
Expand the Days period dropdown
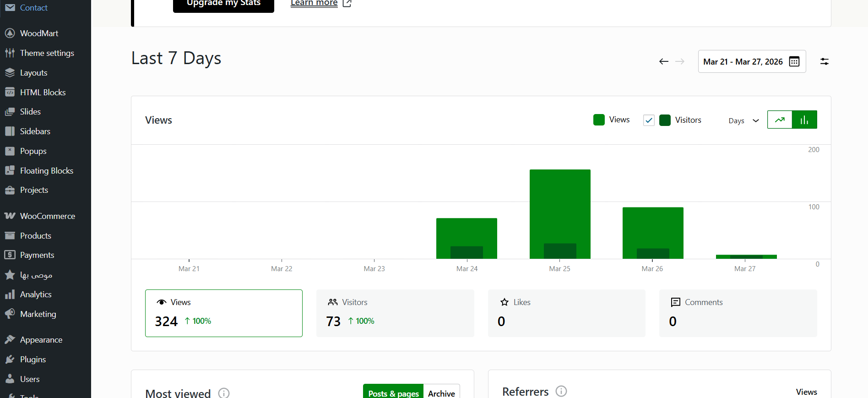tap(743, 120)
